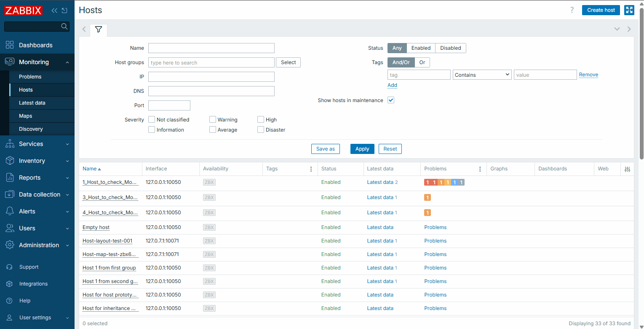Click the filter funnel tab icon
644x329 pixels.
tap(99, 30)
